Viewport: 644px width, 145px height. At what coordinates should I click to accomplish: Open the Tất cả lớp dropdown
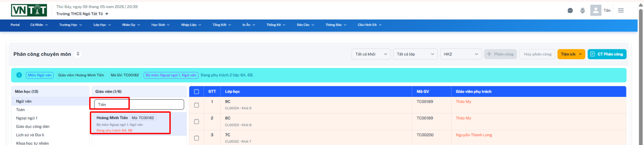point(416,54)
